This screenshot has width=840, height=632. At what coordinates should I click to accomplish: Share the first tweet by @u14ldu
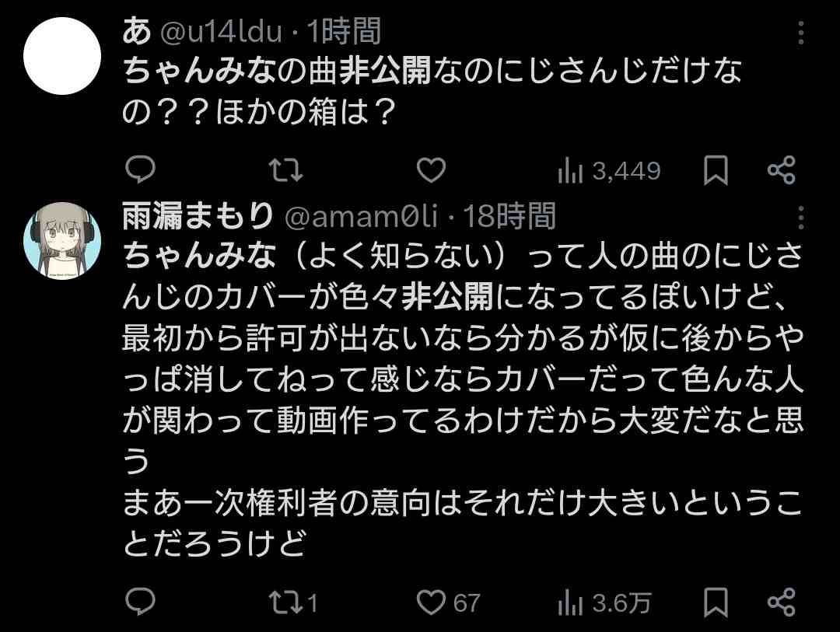[781, 170]
